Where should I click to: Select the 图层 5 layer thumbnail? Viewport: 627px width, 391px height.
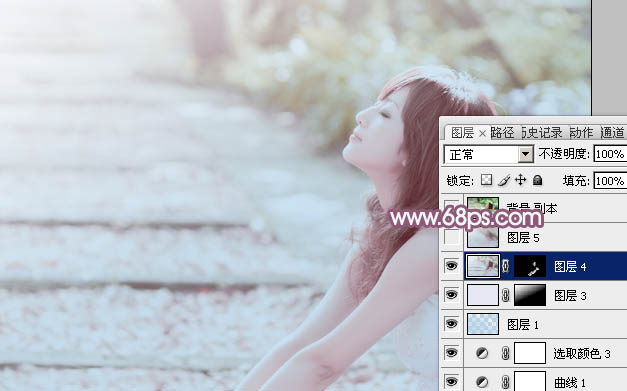coord(483,237)
